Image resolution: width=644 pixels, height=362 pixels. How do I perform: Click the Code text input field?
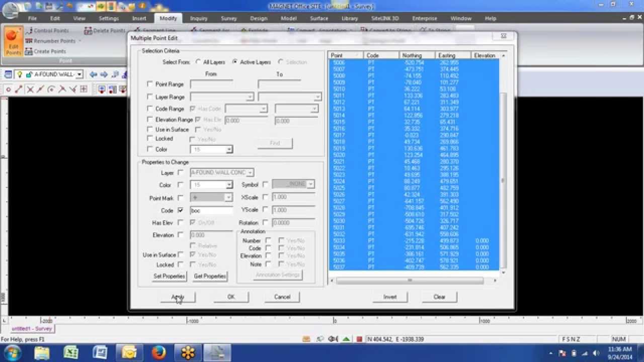coord(211,211)
